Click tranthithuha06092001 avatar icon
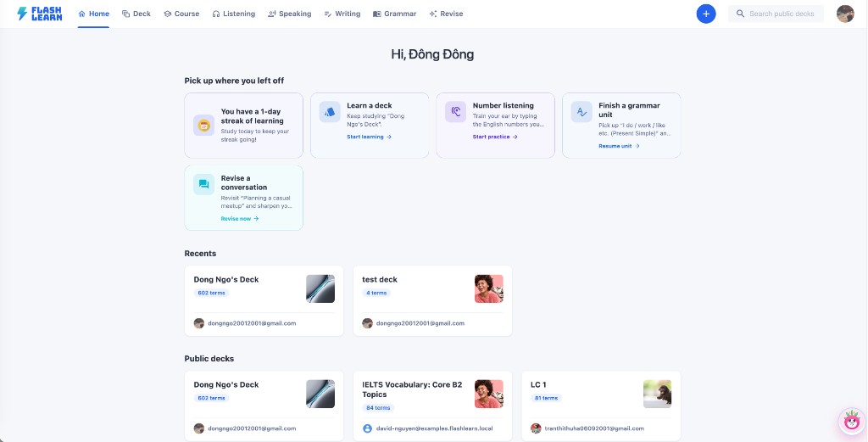This screenshot has height=442, width=868. coord(536,428)
